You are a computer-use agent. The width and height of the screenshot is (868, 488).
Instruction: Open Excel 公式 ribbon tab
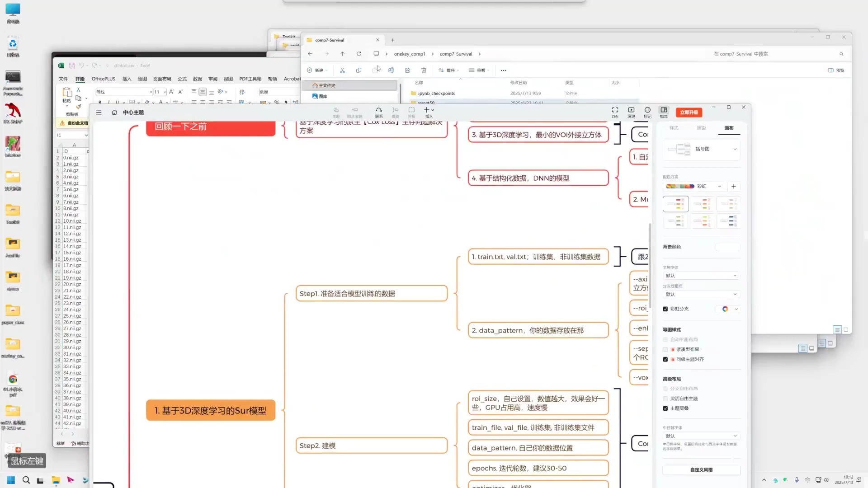click(182, 79)
